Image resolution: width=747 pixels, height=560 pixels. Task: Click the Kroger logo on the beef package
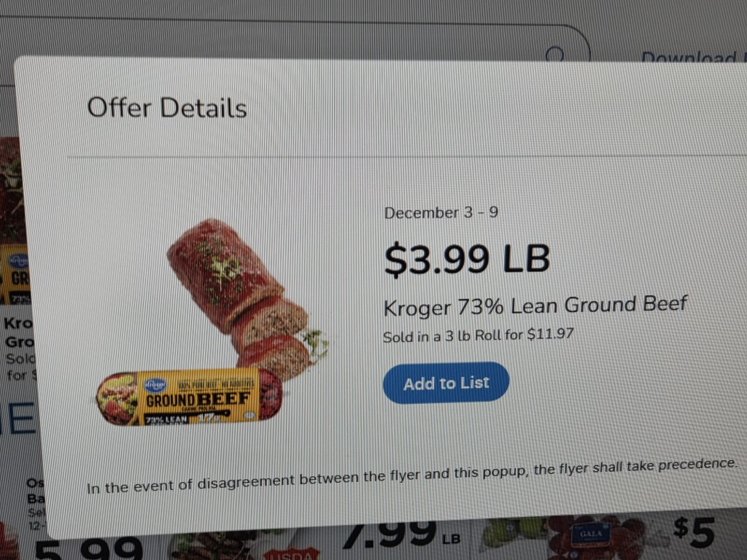[155, 384]
